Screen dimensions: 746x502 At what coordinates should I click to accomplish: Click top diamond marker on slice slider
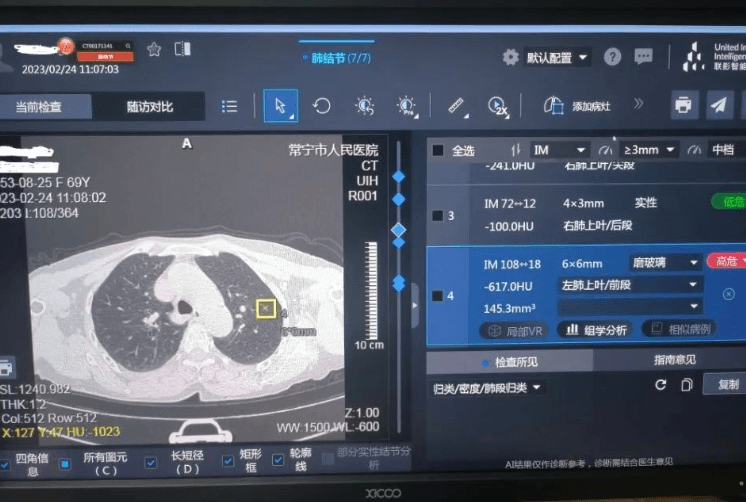[x=399, y=177]
